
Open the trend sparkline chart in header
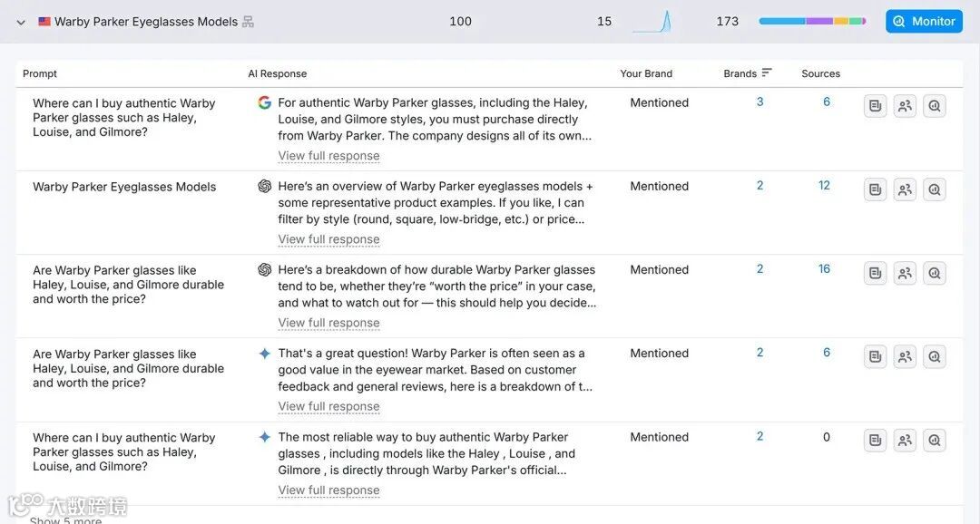pos(652,21)
